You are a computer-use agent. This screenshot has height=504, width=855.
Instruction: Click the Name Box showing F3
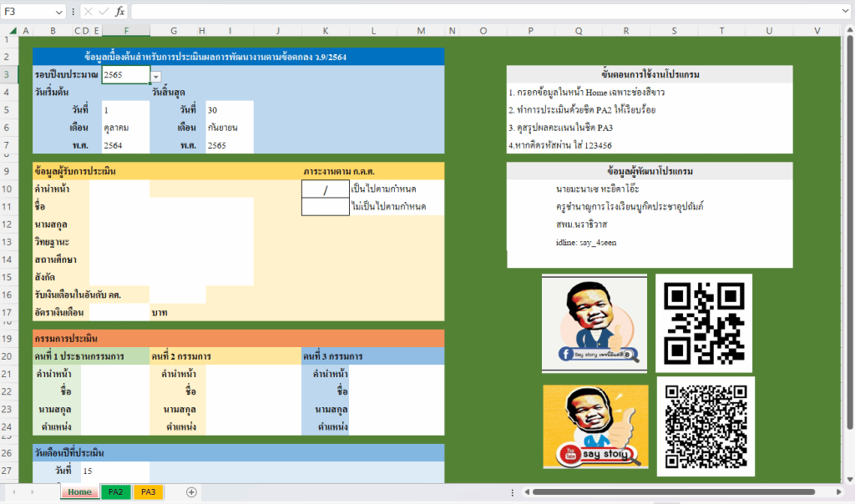(28, 12)
